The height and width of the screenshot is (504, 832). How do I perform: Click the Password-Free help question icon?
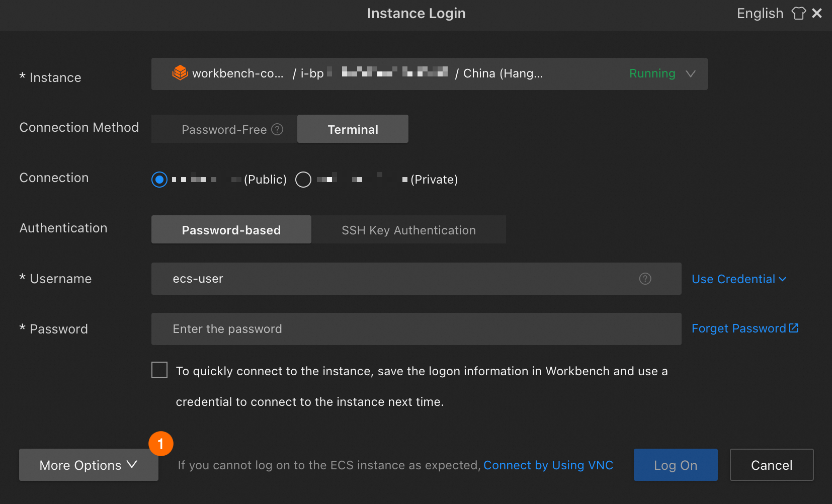point(277,129)
